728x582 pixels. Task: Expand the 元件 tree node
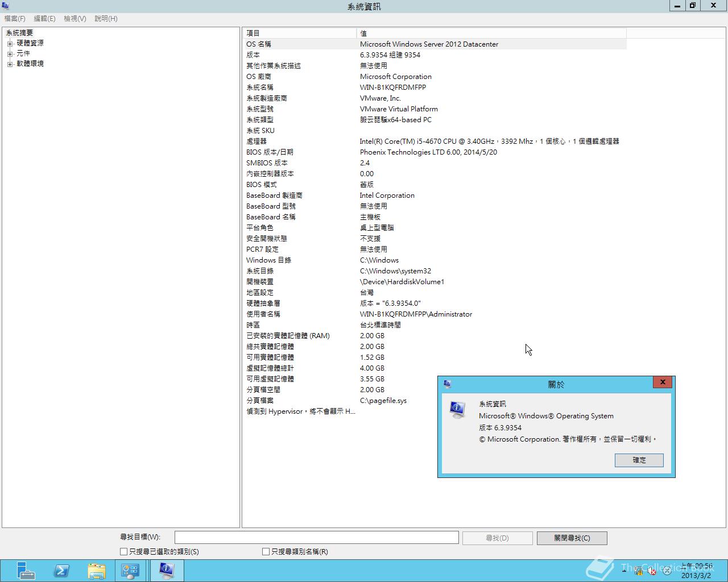point(10,53)
